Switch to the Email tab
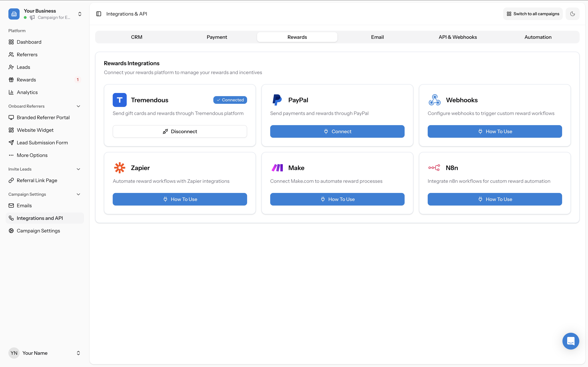Screen dimensions: 588x367 pos(377,37)
